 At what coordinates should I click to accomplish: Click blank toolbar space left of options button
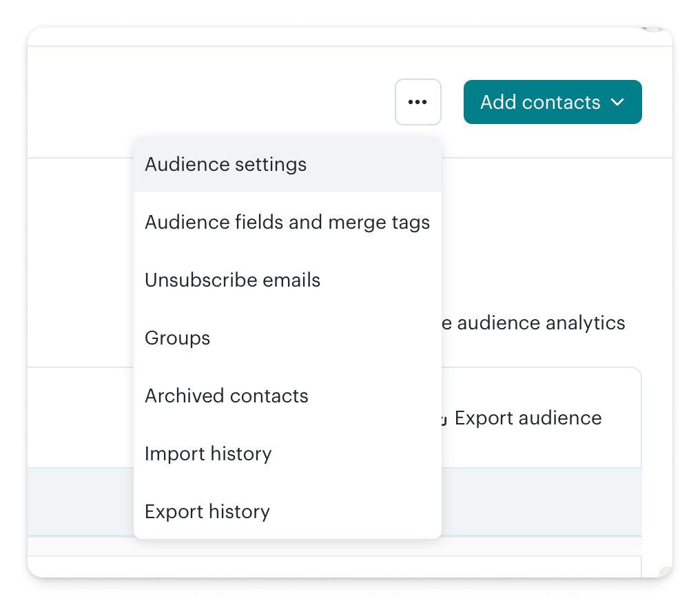pyautogui.click(x=207, y=102)
